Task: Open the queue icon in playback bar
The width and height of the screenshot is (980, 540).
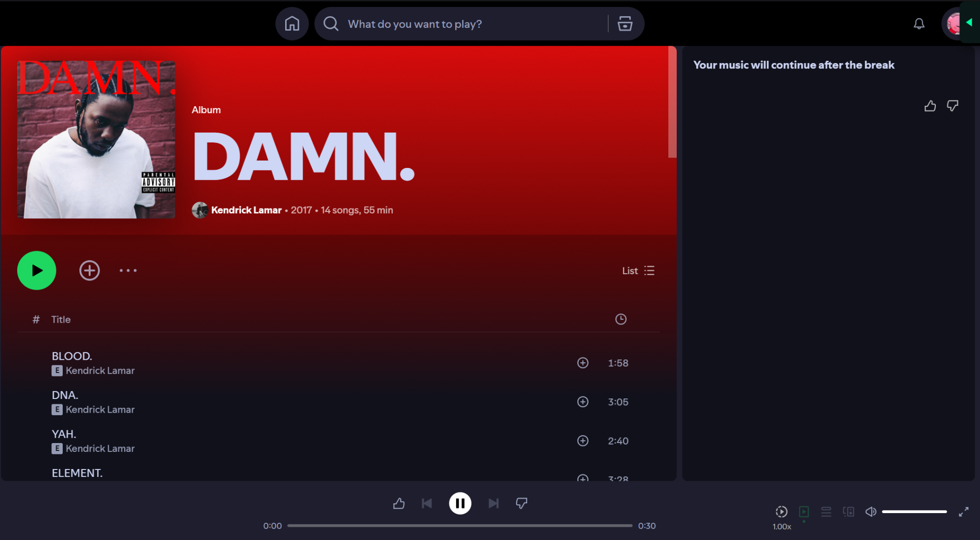Action: click(x=826, y=512)
